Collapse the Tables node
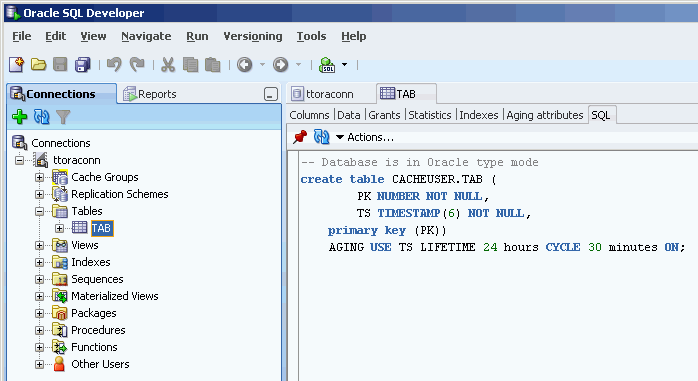 [x=39, y=211]
